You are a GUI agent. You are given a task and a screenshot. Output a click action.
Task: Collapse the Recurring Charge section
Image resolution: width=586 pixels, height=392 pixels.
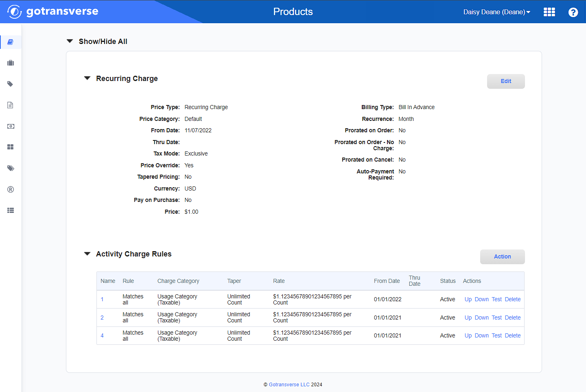tap(87, 78)
